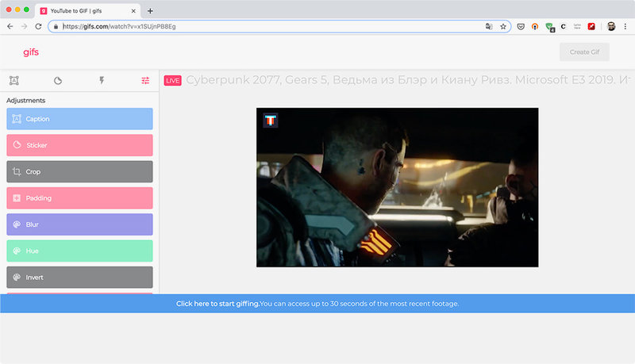Viewport: 635px width, 364px height.
Task: Go to the gifs logo home link
Action: point(31,52)
